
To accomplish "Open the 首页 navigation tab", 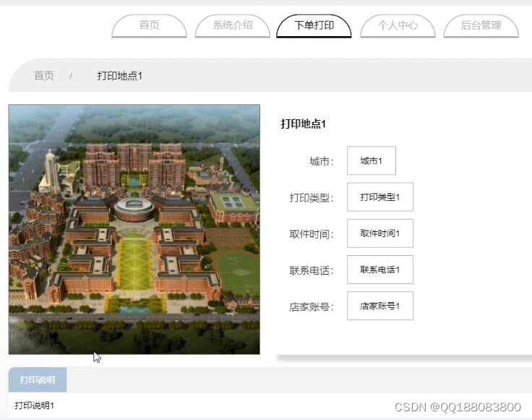I will [x=149, y=26].
